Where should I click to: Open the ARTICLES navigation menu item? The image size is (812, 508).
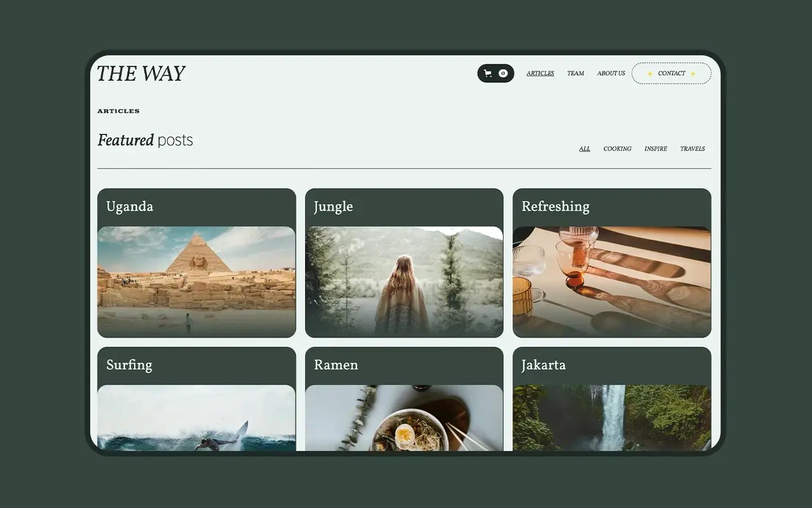[540, 73]
